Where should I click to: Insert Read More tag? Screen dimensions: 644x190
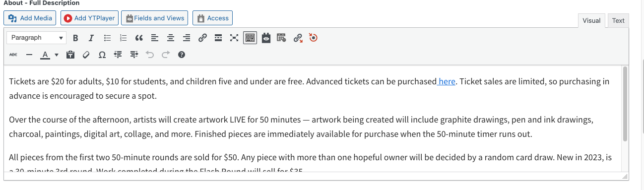pos(218,38)
